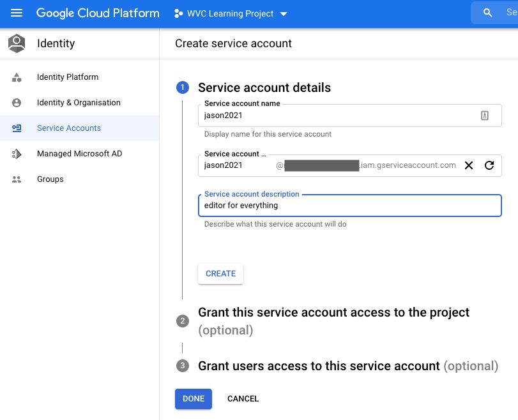Open the navigation hamburger menu
518x420 pixels.
16,13
